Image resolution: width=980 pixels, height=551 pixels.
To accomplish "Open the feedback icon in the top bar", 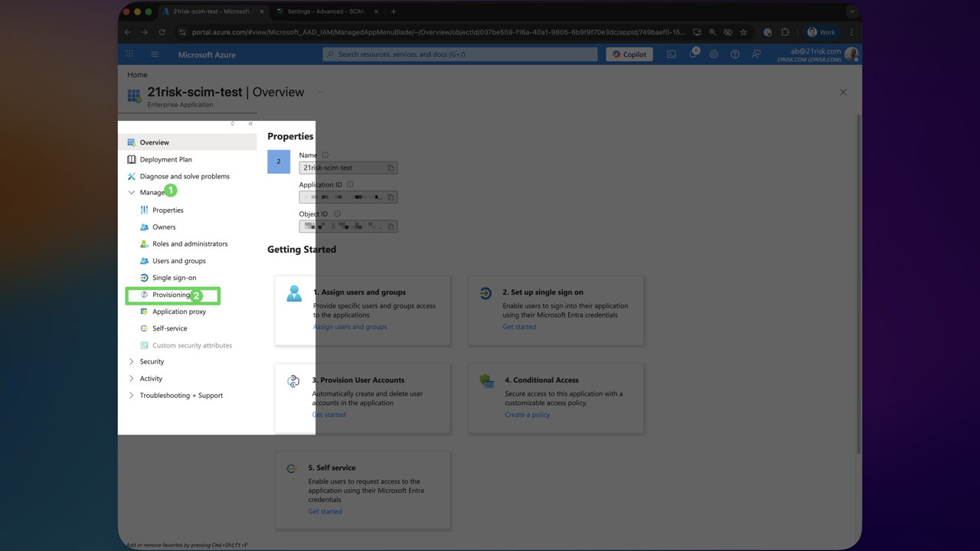I will point(755,54).
